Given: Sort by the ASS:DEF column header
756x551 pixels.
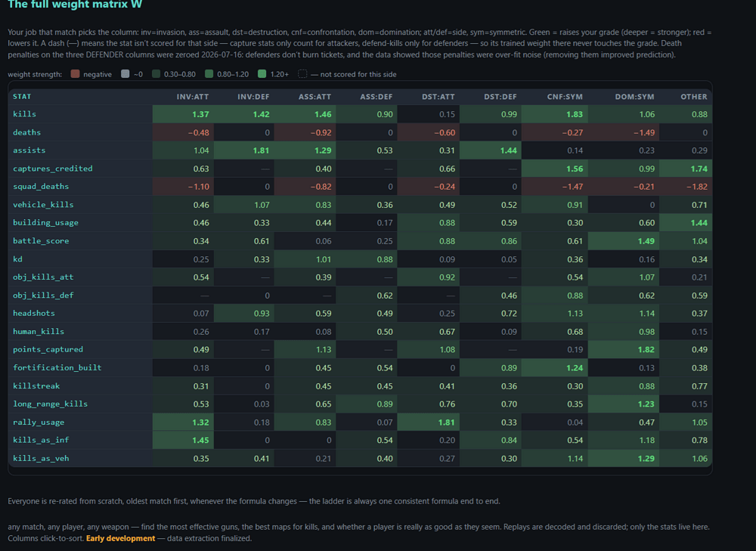Looking at the screenshot, I should click(376, 97).
